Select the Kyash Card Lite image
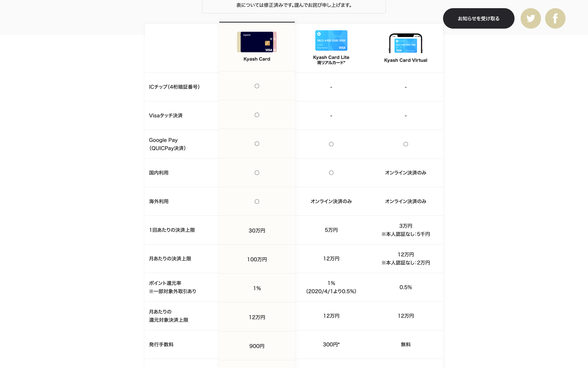 pos(331,40)
